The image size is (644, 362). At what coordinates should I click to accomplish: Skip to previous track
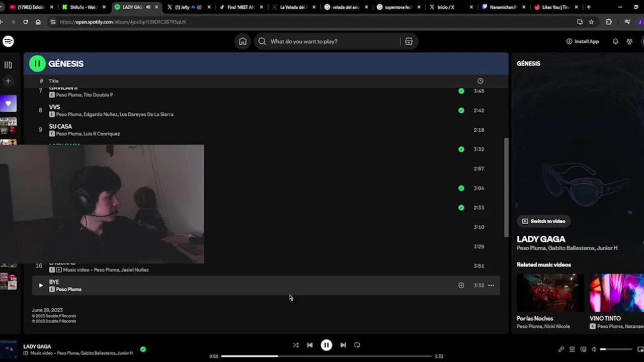(310, 345)
